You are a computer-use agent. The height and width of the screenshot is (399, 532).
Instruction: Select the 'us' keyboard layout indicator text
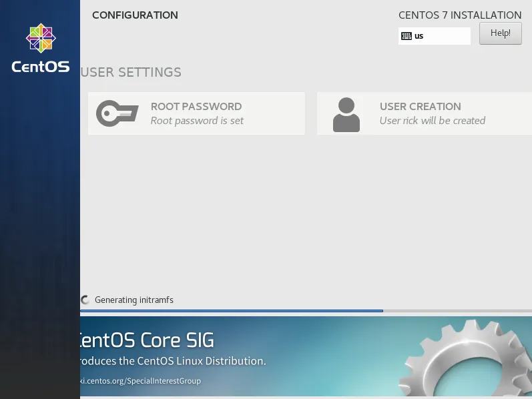419,36
